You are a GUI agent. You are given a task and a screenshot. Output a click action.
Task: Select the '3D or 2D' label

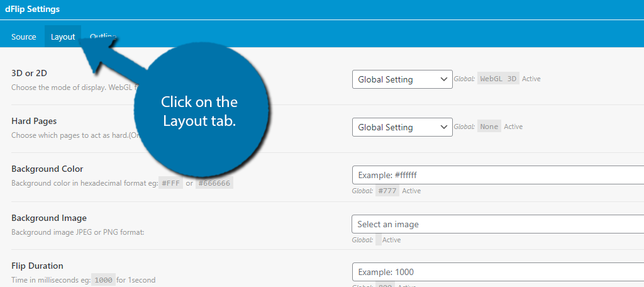[x=29, y=74]
